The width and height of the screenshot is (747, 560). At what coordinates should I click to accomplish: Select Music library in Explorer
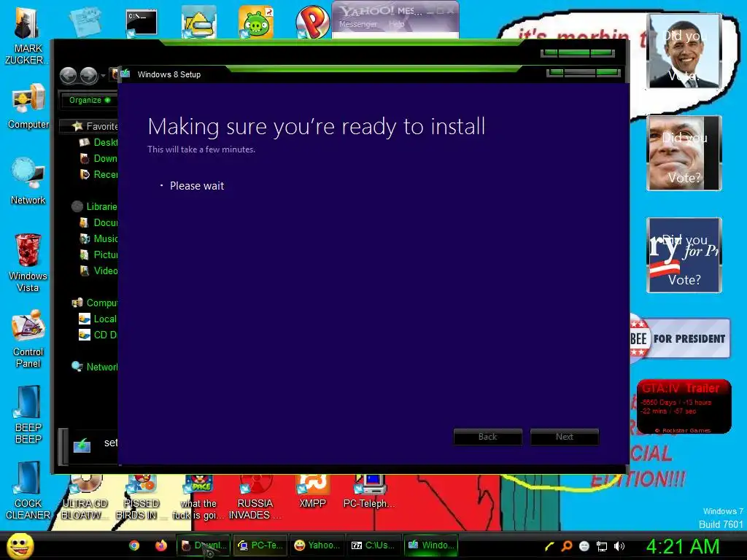pyautogui.click(x=98, y=238)
